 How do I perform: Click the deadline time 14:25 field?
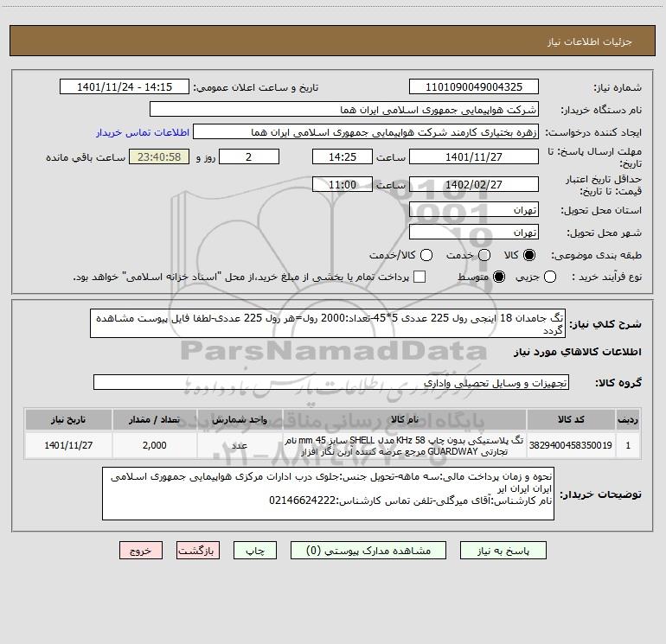pos(343,156)
